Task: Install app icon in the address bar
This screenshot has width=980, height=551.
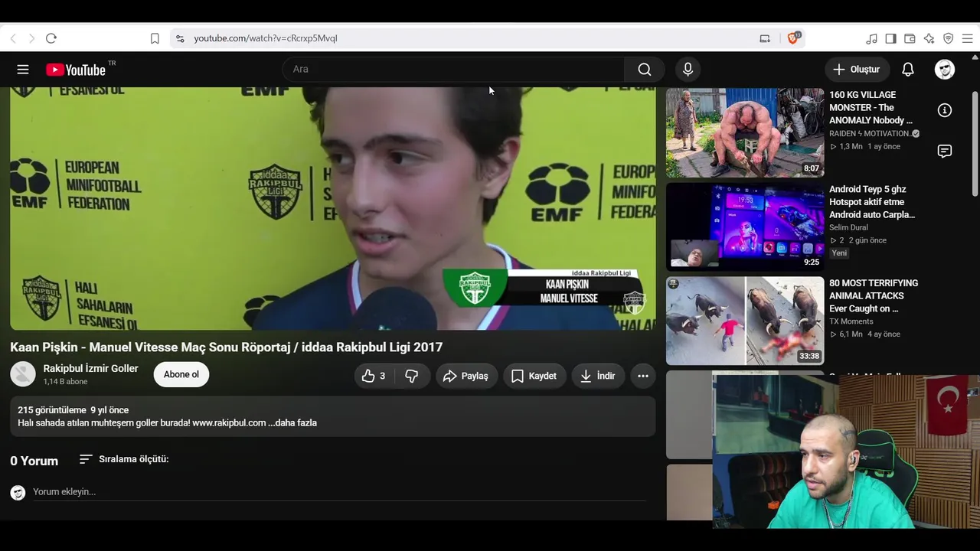Action: pos(765,38)
